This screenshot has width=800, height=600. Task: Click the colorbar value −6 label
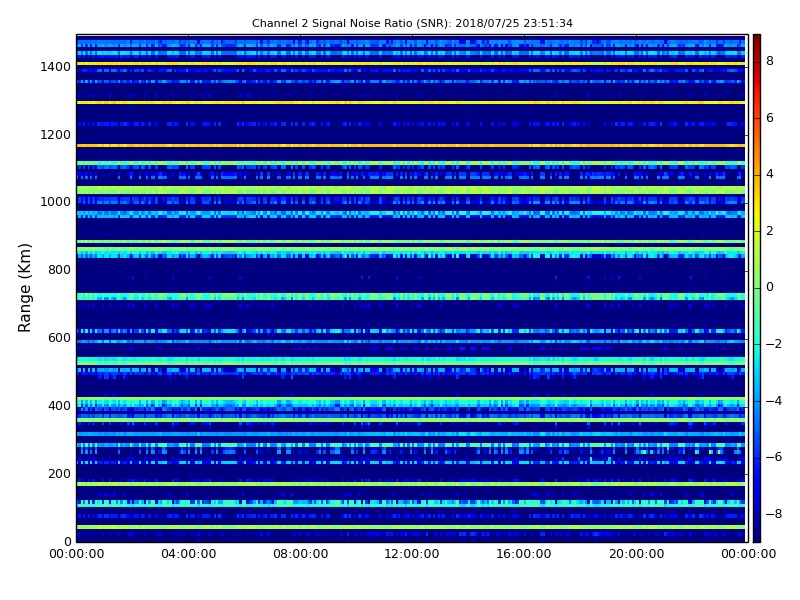tap(773, 457)
